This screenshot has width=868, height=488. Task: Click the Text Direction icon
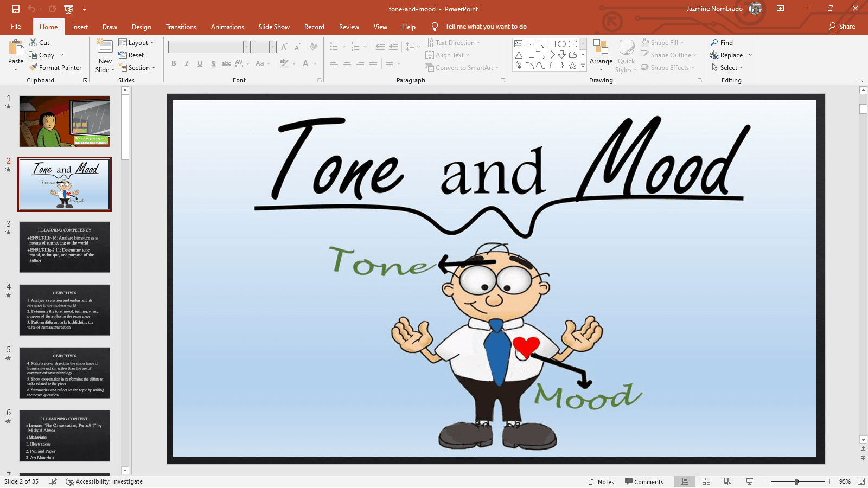coord(430,42)
